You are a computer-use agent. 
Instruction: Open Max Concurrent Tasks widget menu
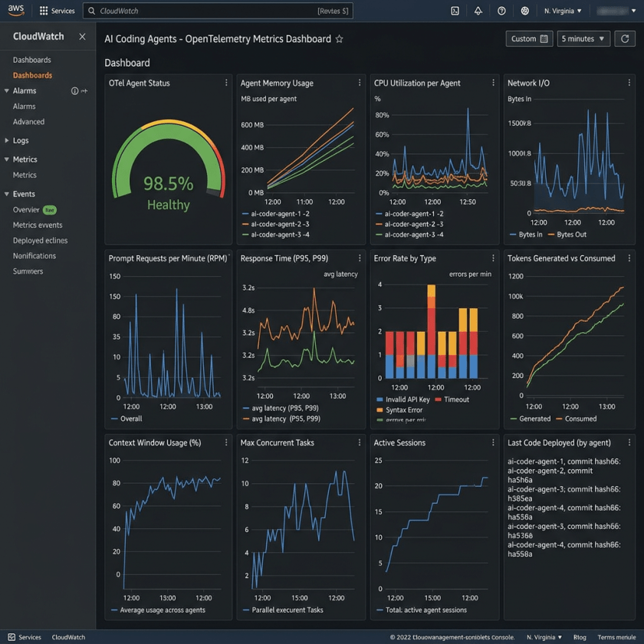click(360, 442)
